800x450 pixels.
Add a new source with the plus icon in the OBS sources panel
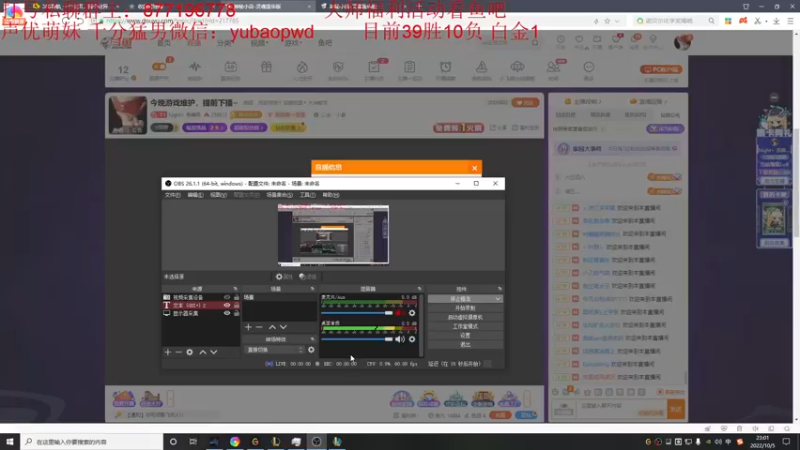[167, 352]
